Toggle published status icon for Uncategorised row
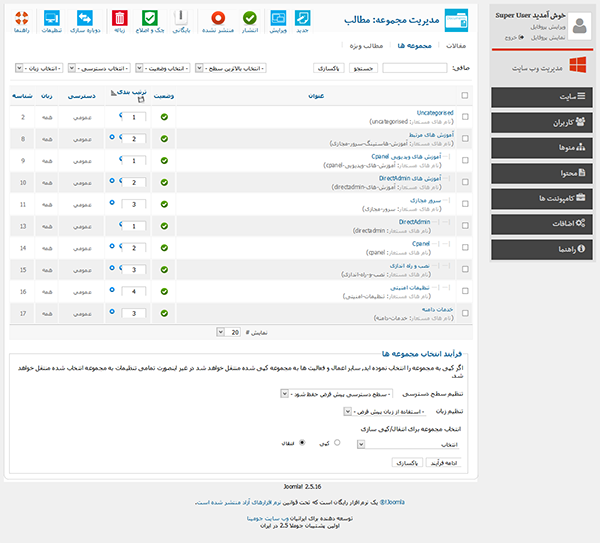 click(x=164, y=117)
